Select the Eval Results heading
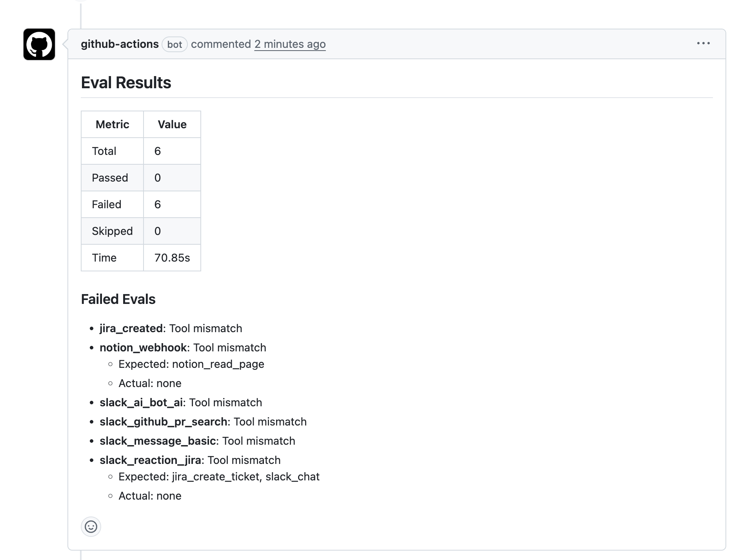This screenshot has width=749, height=560. (x=126, y=82)
